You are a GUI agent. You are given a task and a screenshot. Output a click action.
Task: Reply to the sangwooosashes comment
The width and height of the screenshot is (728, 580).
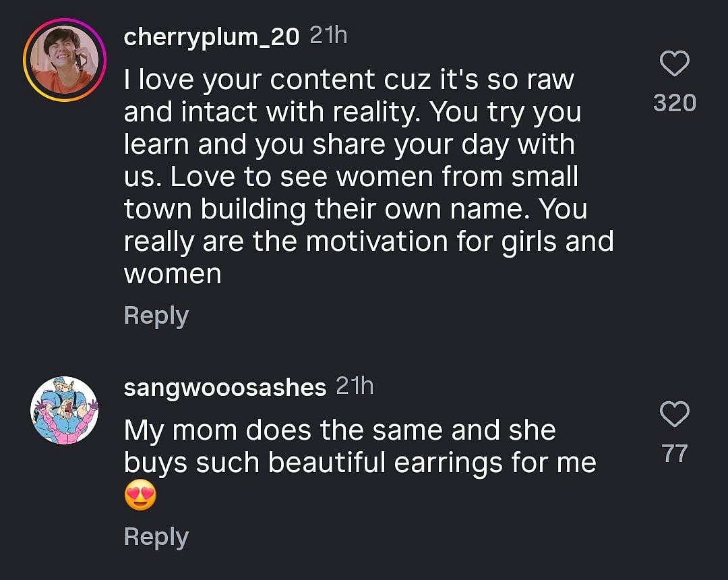(x=156, y=537)
